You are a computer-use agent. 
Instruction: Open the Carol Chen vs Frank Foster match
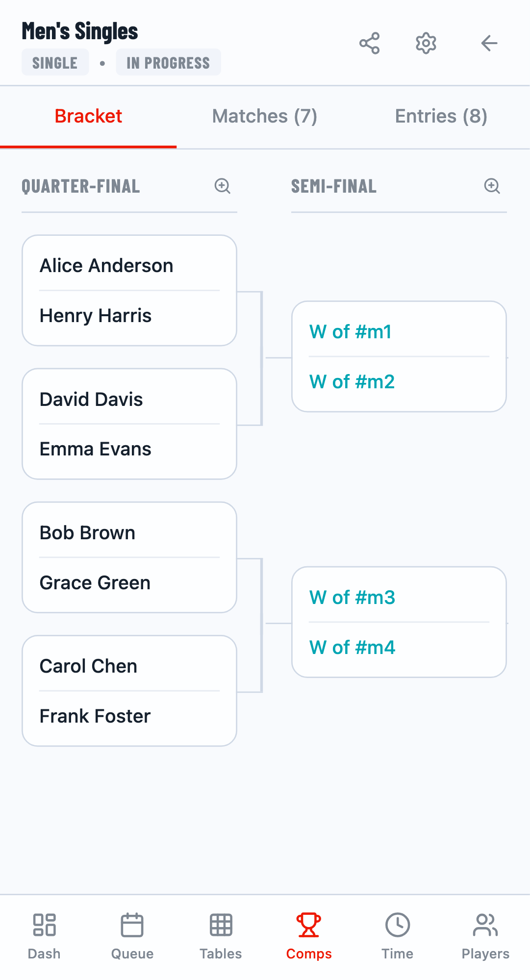(129, 691)
